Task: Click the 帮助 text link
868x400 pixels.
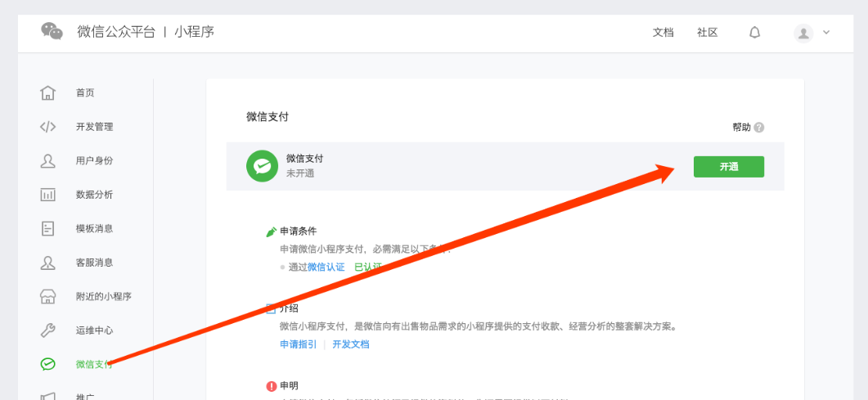Action: (x=741, y=128)
